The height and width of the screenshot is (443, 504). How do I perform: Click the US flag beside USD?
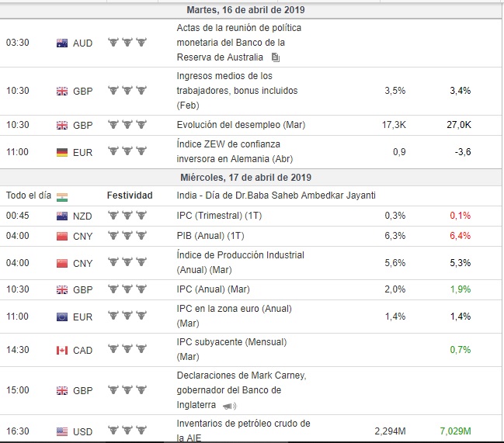click(62, 431)
